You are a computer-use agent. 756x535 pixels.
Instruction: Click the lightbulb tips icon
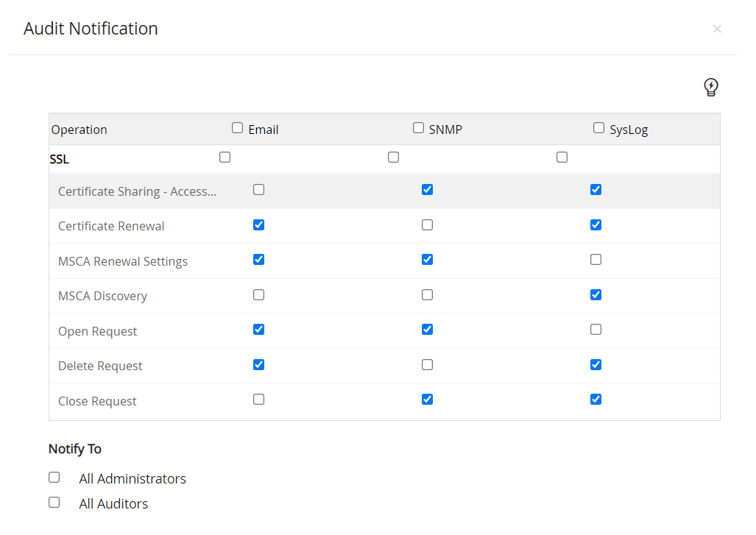710,88
